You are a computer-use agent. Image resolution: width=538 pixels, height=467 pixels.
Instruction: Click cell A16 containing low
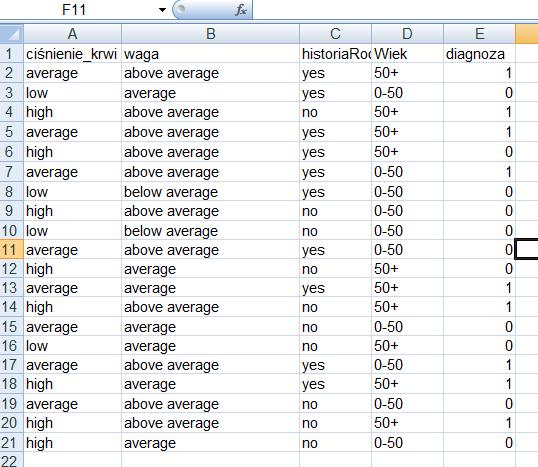72,346
